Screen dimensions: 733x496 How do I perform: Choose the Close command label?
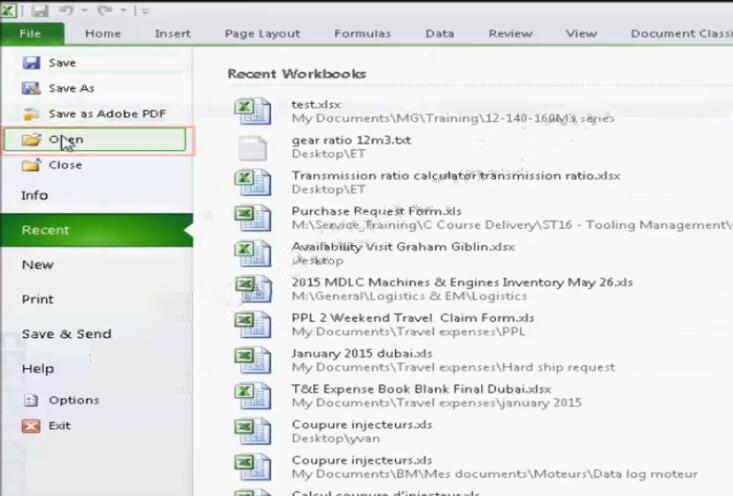tap(65, 165)
